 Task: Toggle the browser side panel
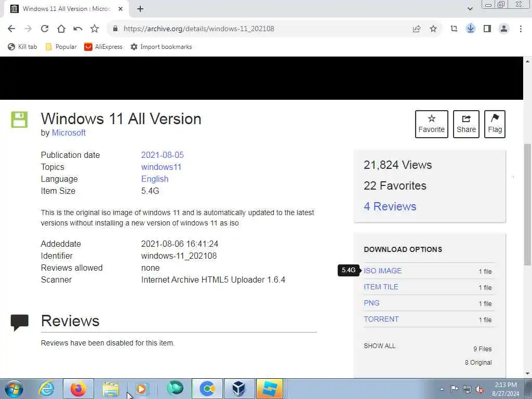[x=487, y=29]
